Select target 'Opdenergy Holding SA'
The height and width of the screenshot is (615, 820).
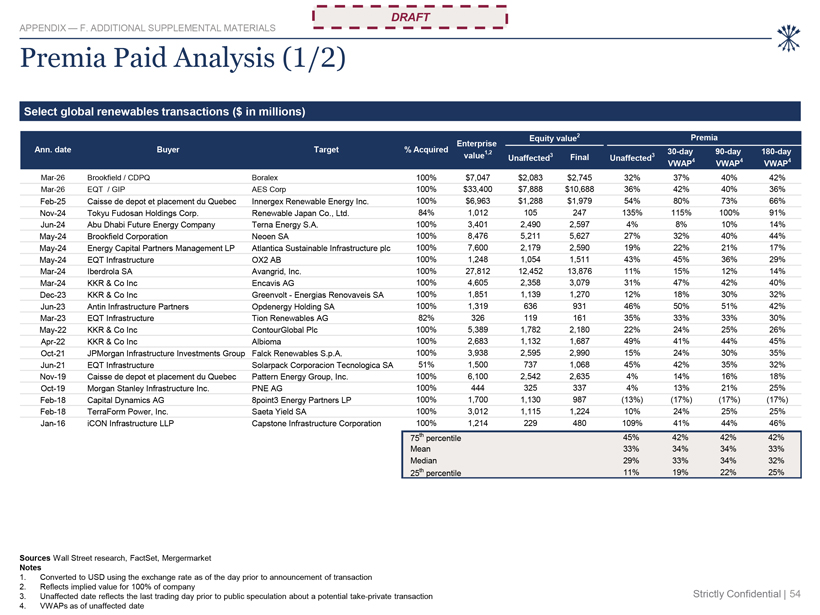(293, 306)
